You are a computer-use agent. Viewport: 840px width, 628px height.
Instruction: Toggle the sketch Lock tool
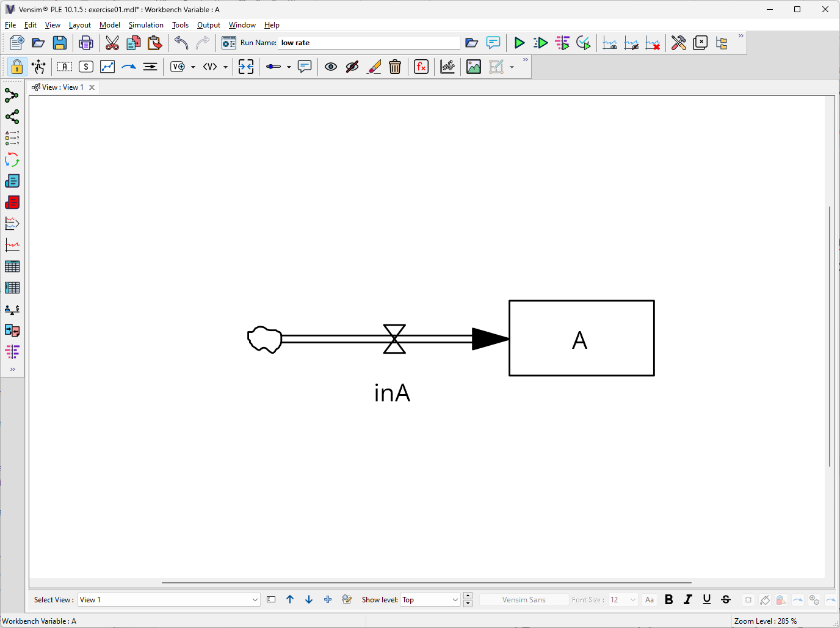tap(17, 67)
